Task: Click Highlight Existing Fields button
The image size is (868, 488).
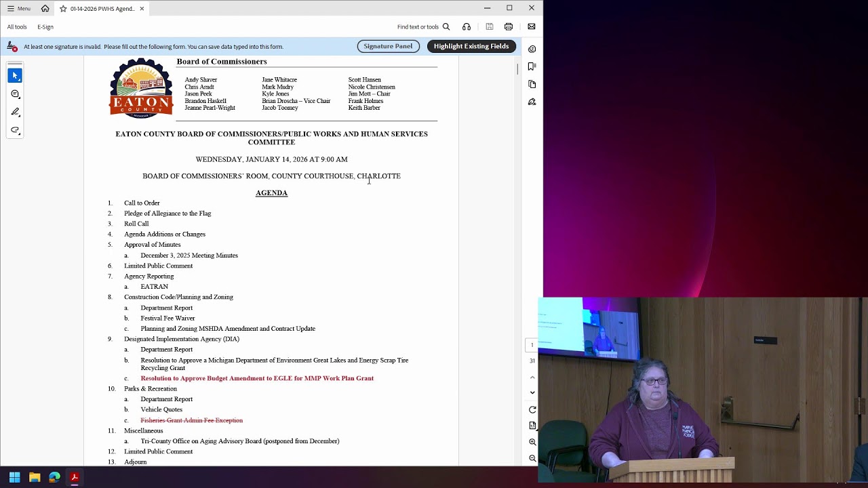Action: [x=471, y=46]
